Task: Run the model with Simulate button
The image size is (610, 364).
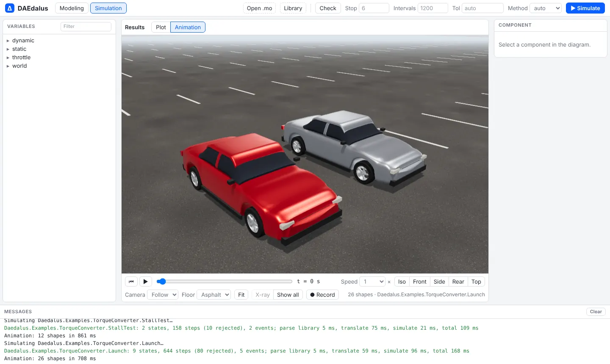Action: [585, 8]
